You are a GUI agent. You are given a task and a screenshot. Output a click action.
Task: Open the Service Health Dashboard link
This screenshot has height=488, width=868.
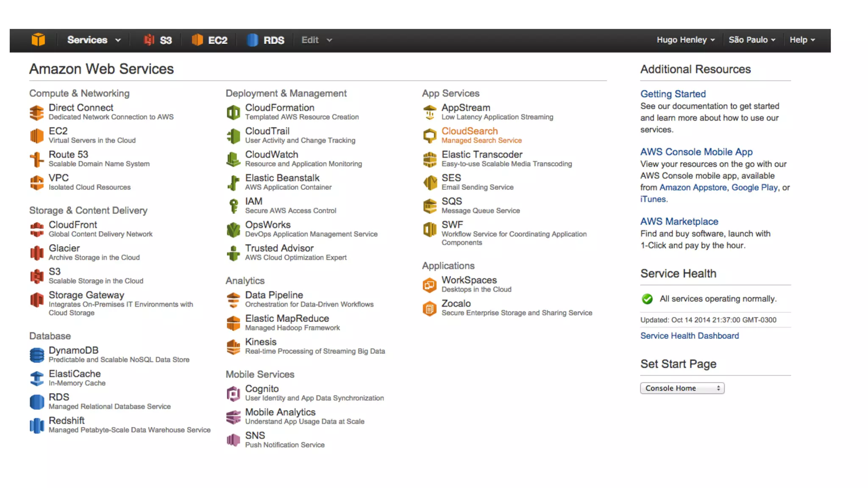[689, 335]
